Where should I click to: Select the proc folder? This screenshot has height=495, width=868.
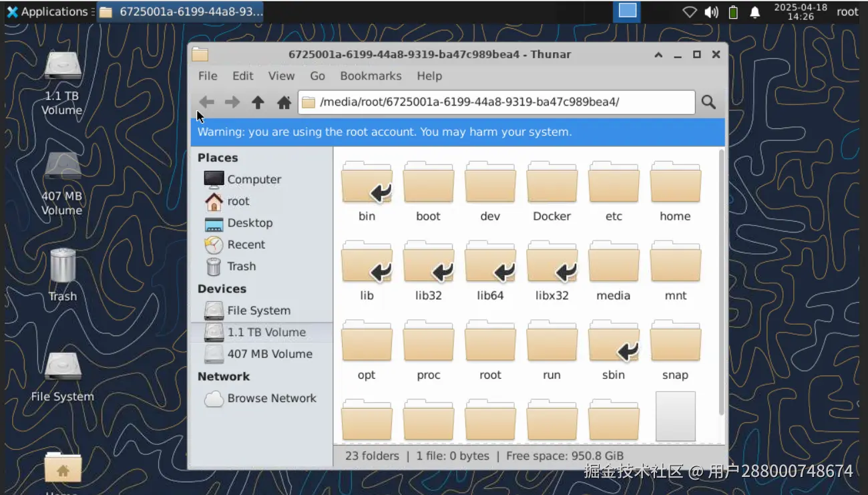[x=429, y=351]
